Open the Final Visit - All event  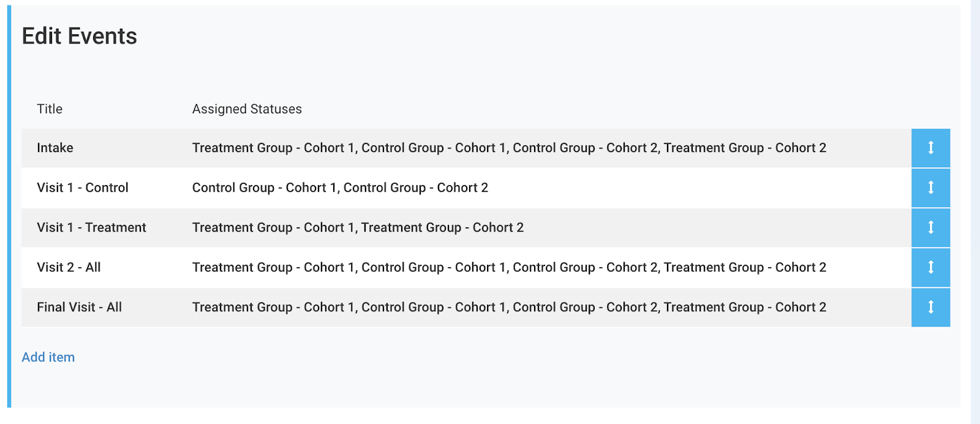coord(79,307)
